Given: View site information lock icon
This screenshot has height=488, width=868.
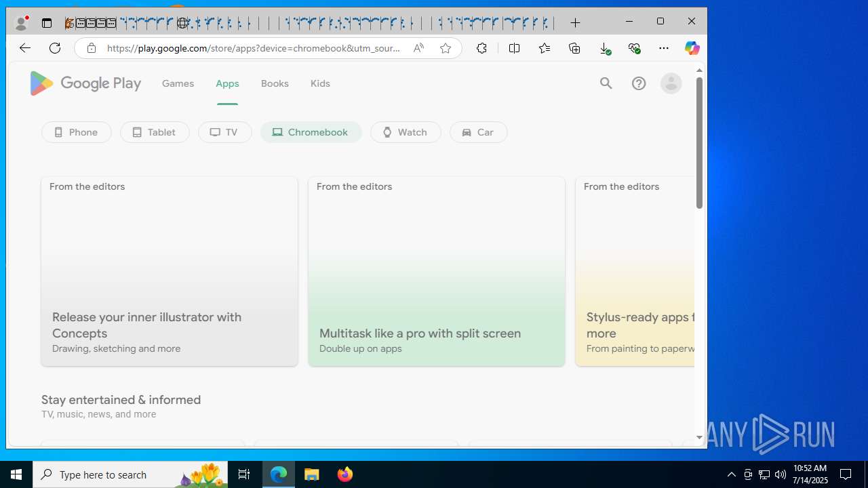Looking at the screenshot, I should 92,48.
